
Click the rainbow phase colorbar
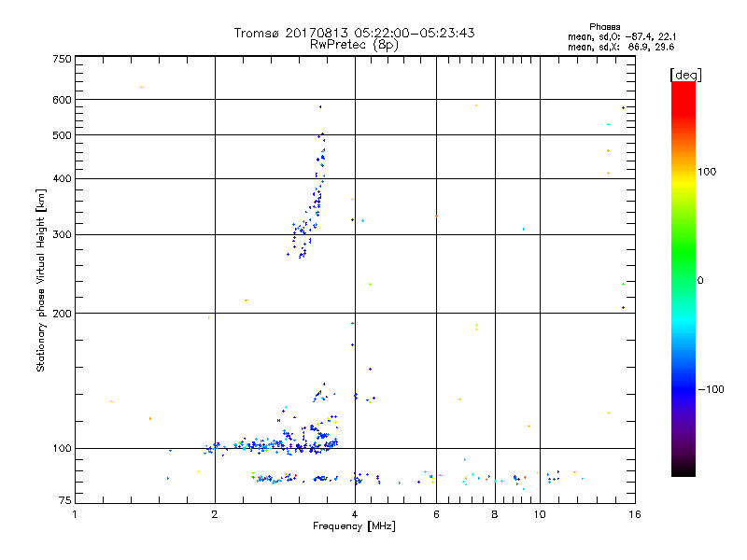pos(684,278)
